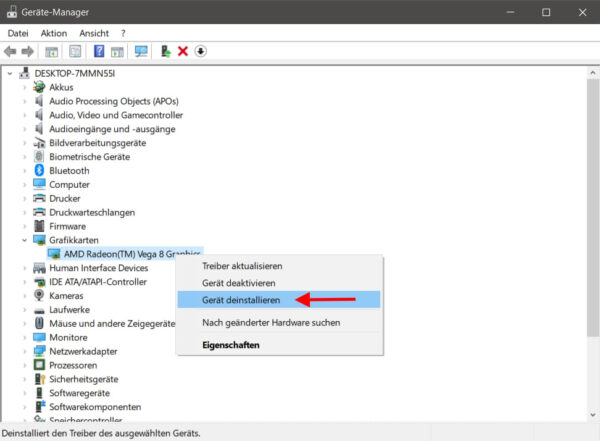Select Audio Processing Objects (APOs) row
The height and width of the screenshot is (441, 600).
point(114,101)
